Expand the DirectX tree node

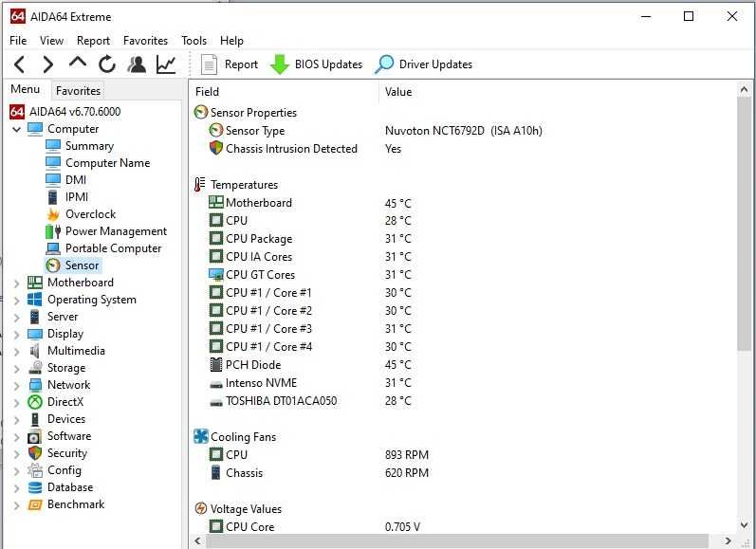point(17,402)
